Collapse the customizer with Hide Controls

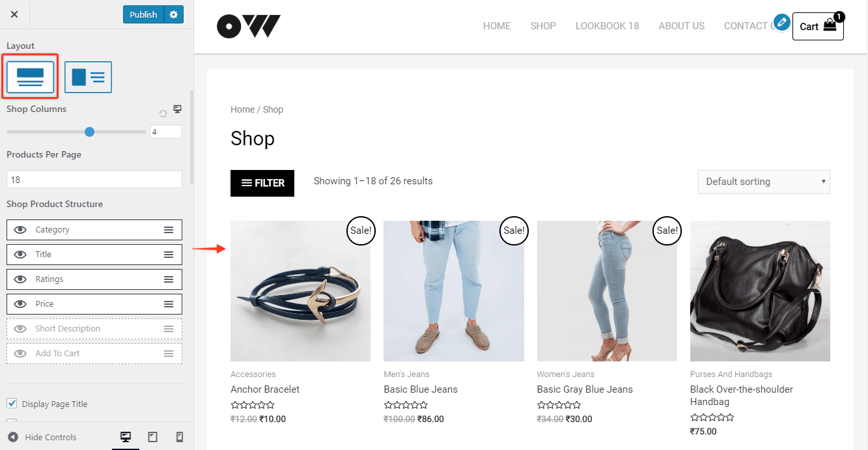pos(42,437)
